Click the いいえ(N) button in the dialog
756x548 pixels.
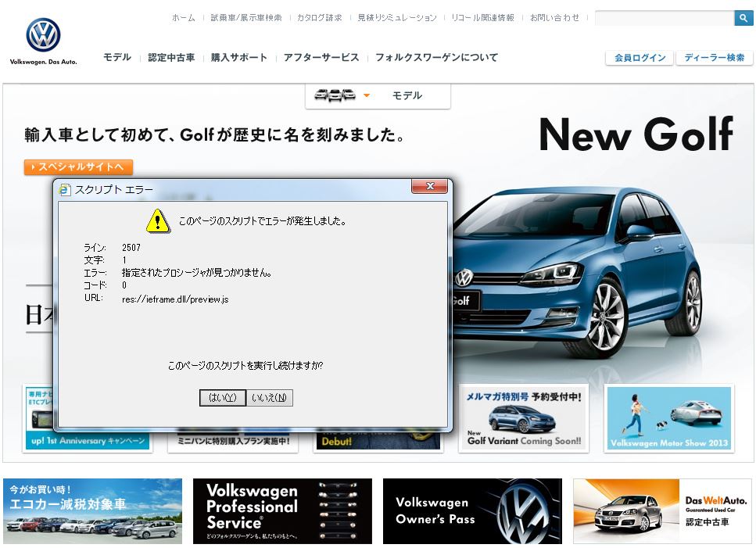(x=270, y=398)
